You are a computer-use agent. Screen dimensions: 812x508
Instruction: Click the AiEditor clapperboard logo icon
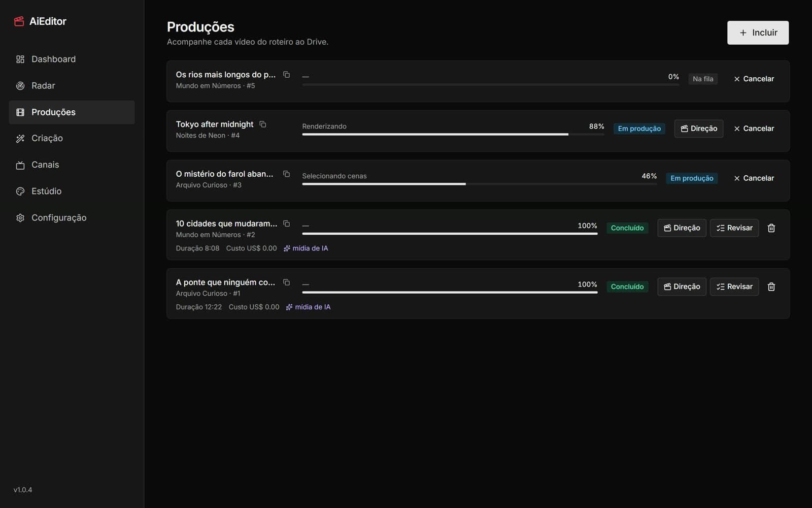click(x=19, y=21)
